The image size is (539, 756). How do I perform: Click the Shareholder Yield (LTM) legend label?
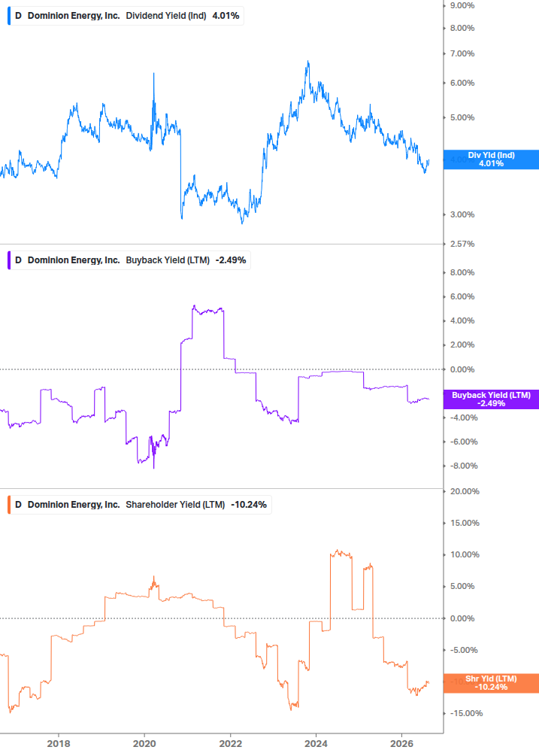click(x=175, y=504)
